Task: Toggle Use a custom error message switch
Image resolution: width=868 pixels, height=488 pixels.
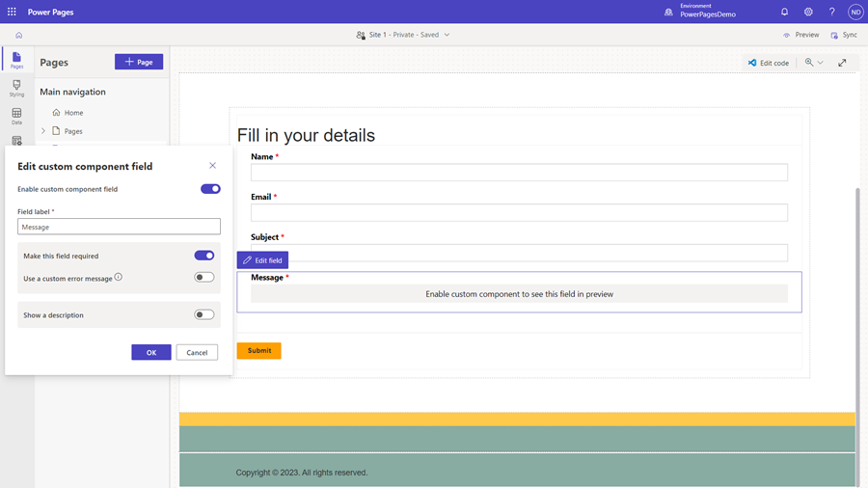Action: tap(204, 277)
